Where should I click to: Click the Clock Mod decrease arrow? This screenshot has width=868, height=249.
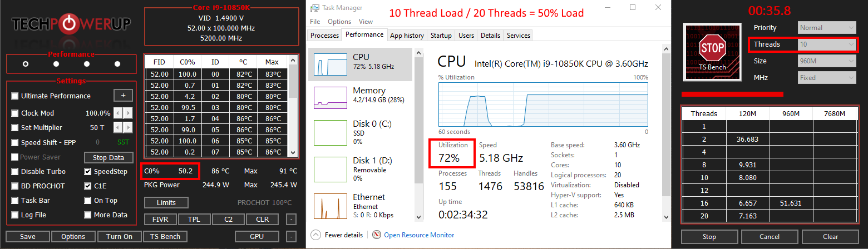(117, 113)
